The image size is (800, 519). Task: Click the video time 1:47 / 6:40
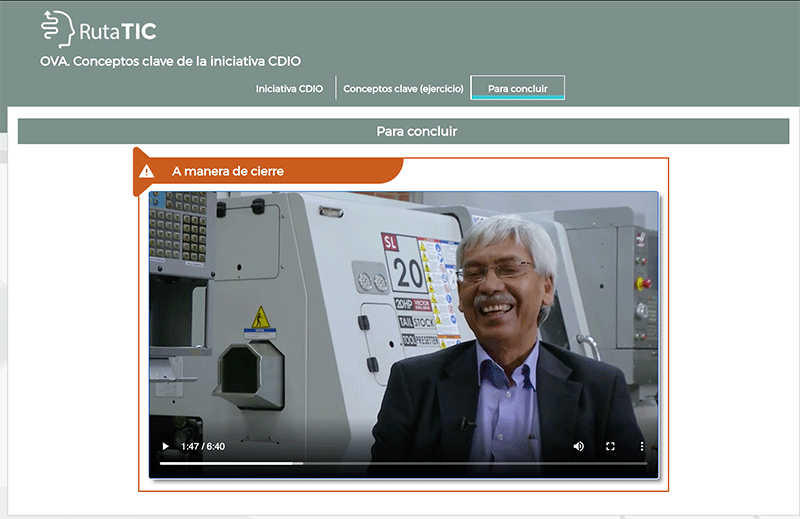tap(203, 447)
